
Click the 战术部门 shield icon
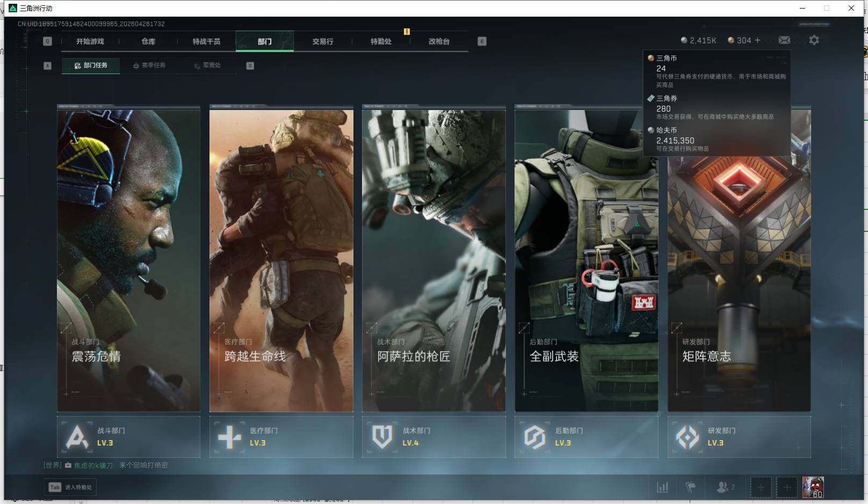[x=382, y=437]
